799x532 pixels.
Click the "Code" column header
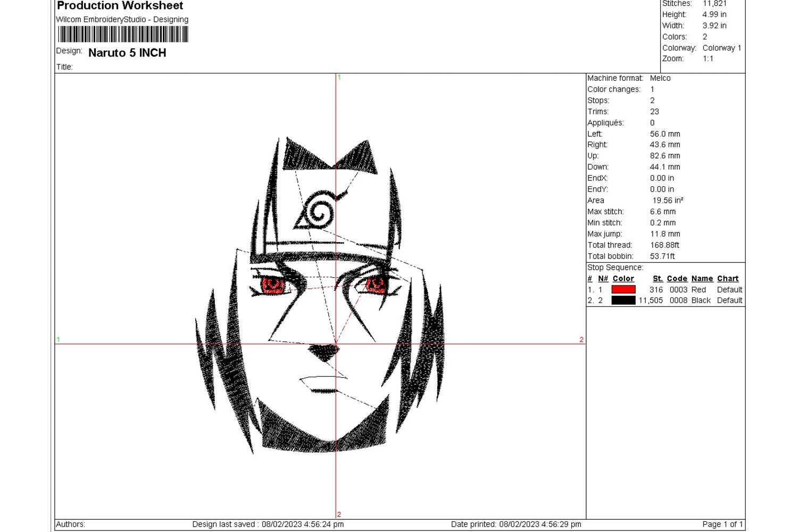click(677, 279)
